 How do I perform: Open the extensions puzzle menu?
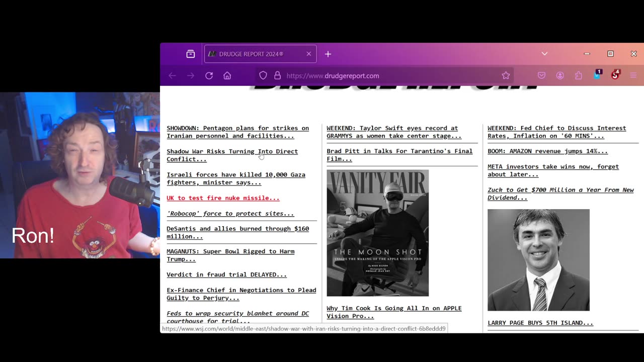click(578, 75)
